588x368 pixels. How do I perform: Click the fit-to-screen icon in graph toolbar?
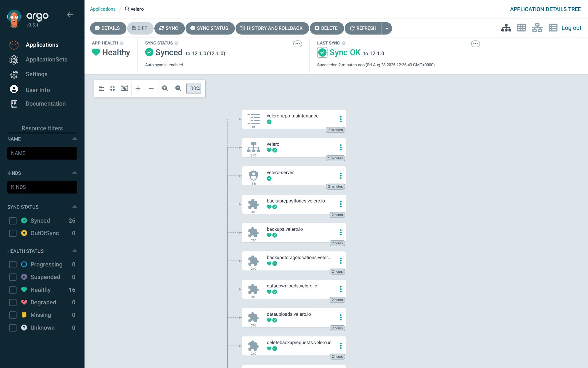[x=125, y=88]
